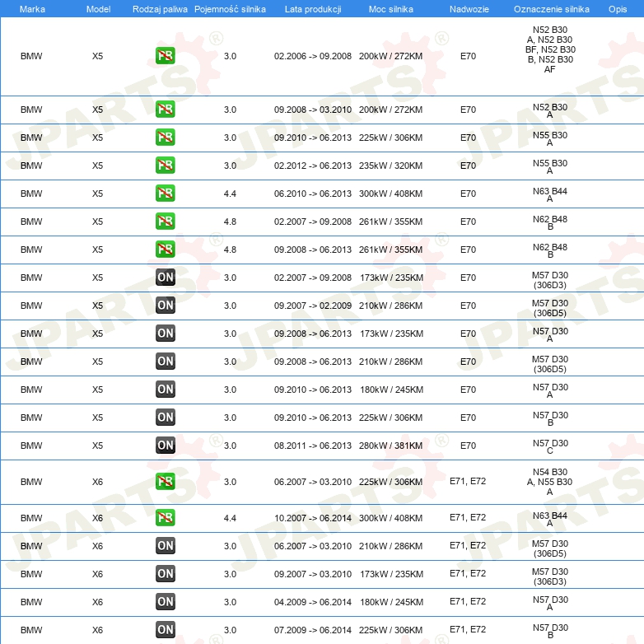Click the Lata produkcji column header

[313, 9]
